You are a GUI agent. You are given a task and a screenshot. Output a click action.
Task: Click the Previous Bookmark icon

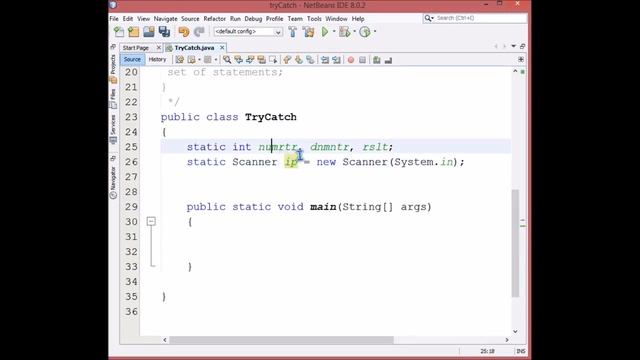(287, 60)
